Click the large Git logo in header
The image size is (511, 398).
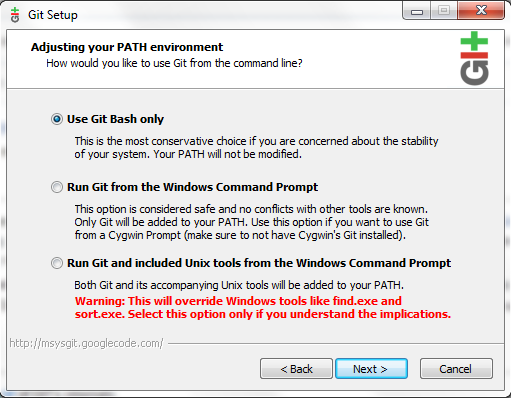coord(474,58)
